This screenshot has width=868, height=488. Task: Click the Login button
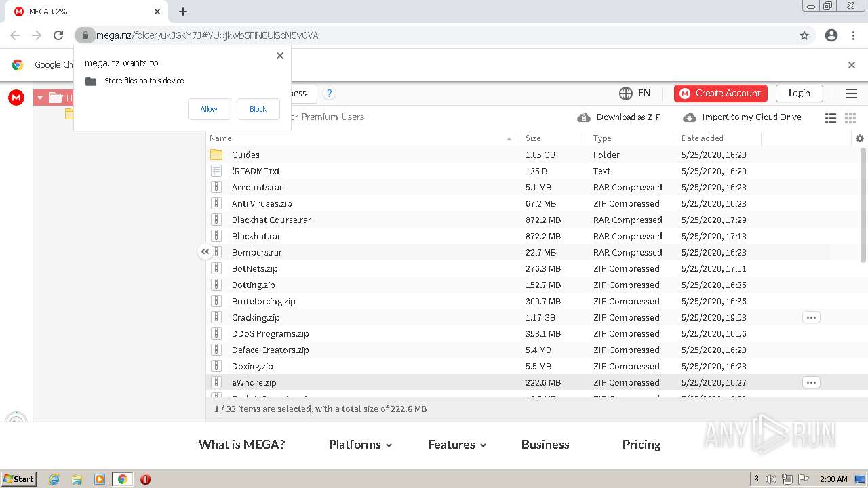coord(799,94)
